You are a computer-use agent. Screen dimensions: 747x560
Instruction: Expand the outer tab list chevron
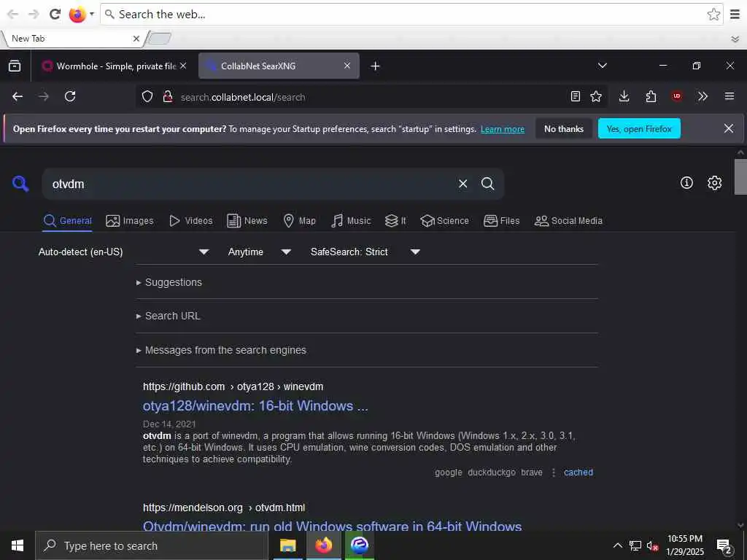point(735,39)
